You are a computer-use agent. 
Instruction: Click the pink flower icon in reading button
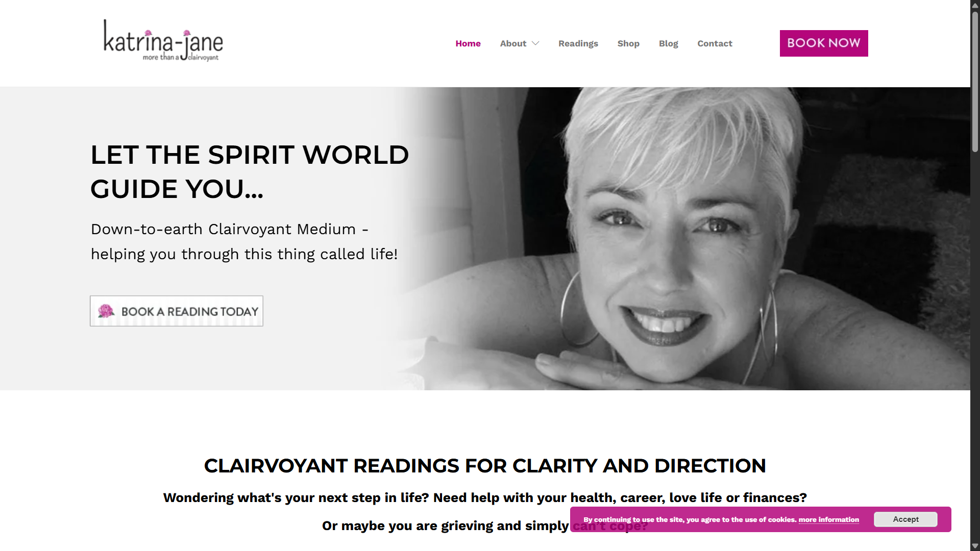pos(106,311)
